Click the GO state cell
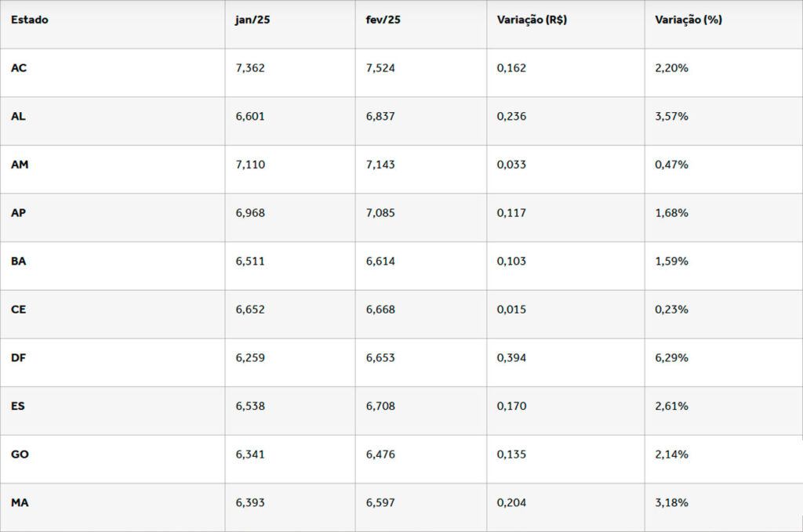Image resolution: width=803 pixels, height=532 pixels. 20,455
